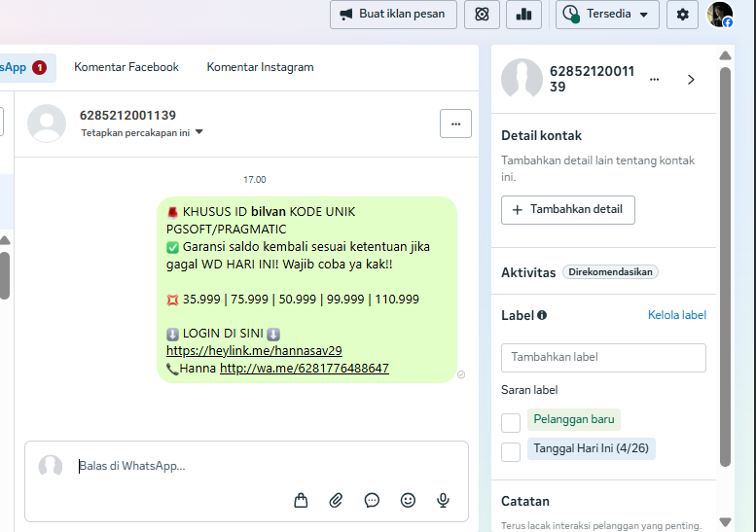This screenshot has height=532, width=756.
Task: Click the right panel scrollbar thumb
Action: (x=725, y=266)
